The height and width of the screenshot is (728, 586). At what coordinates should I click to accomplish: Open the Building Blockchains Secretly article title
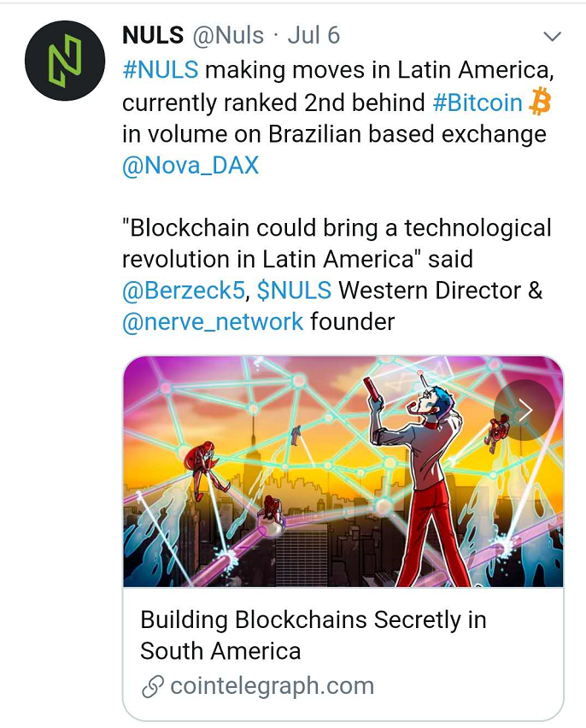coord(314,635)
